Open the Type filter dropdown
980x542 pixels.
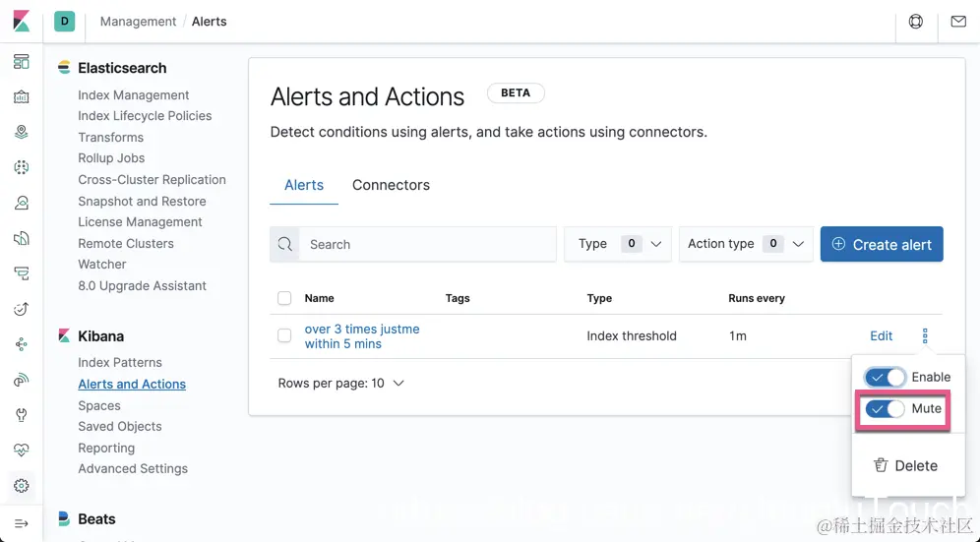(618, 244)
